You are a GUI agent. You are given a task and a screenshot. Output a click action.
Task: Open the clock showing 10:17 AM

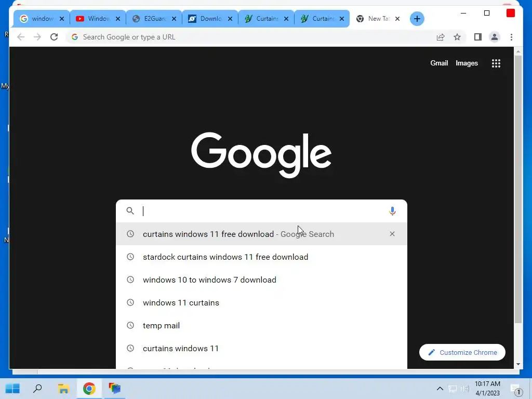click(487, 389)
